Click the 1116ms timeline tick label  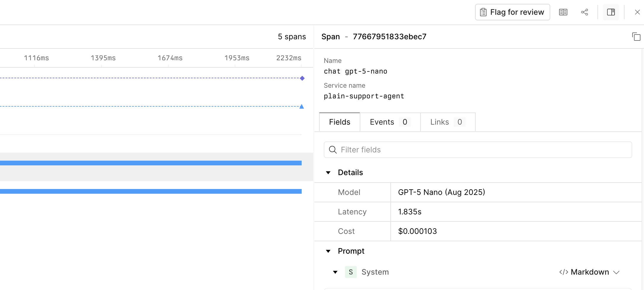(x=36, y=58)
